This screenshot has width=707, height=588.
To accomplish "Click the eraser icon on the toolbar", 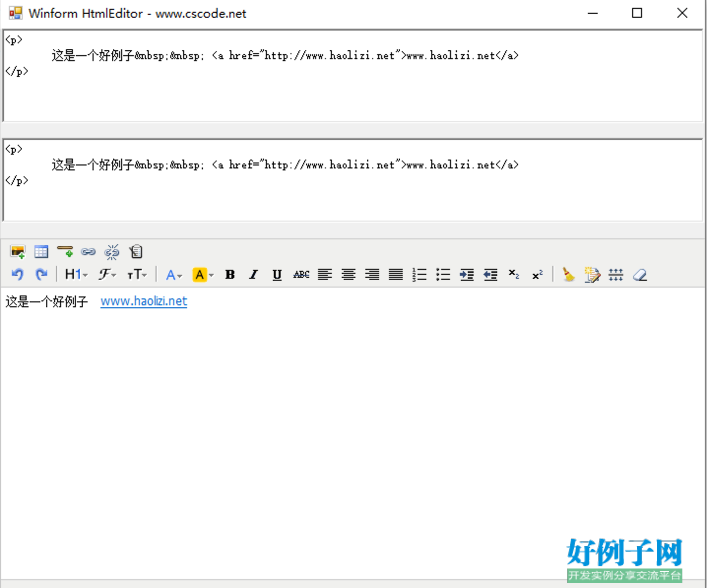I will coord(640,274).
